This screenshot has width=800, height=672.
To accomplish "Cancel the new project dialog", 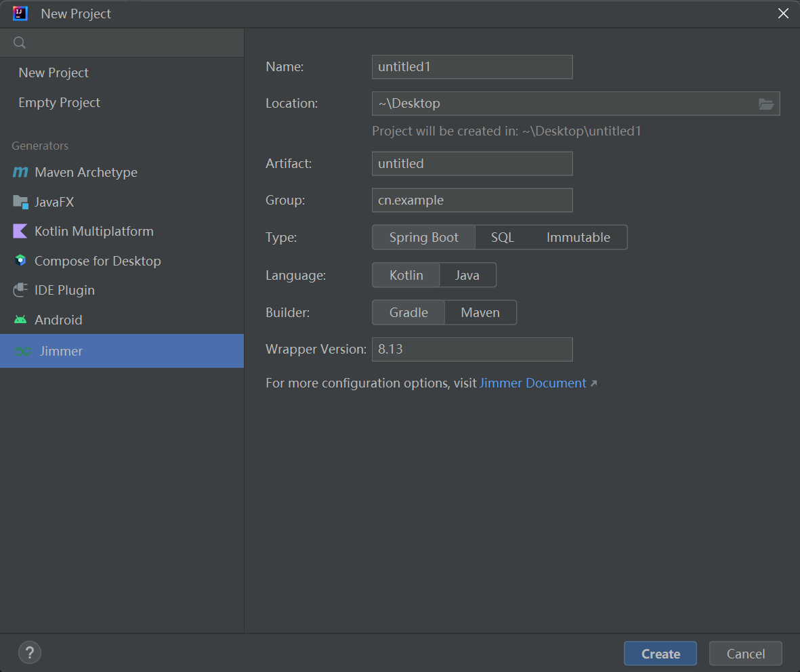I will click(x=745, y=653).
